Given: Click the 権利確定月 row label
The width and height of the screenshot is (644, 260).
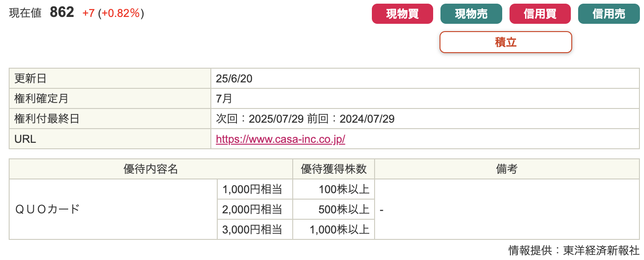Looking at the screenshot, I should point(110,99).
